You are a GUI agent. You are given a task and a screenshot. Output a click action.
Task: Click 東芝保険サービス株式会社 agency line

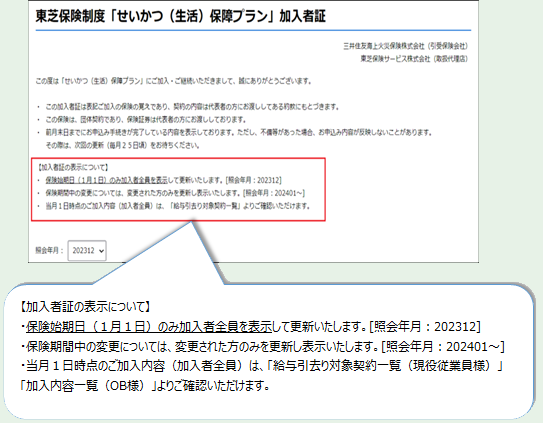coord(414,59)
